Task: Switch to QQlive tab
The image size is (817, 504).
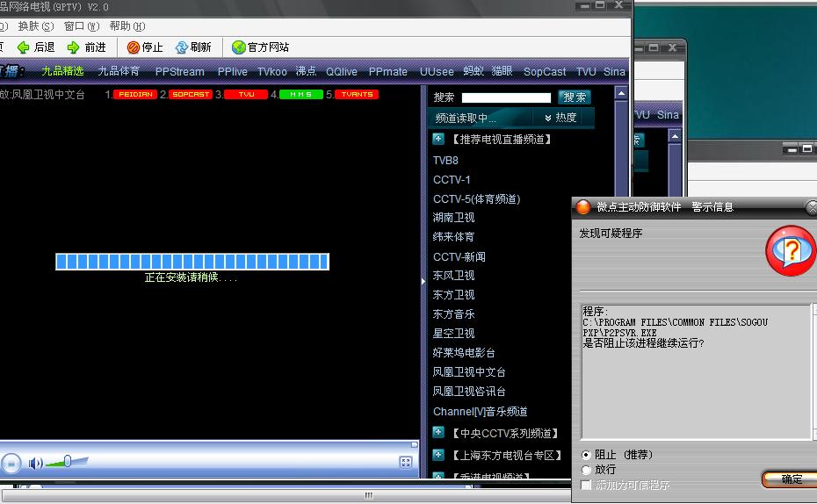Action: click(342, 72)
